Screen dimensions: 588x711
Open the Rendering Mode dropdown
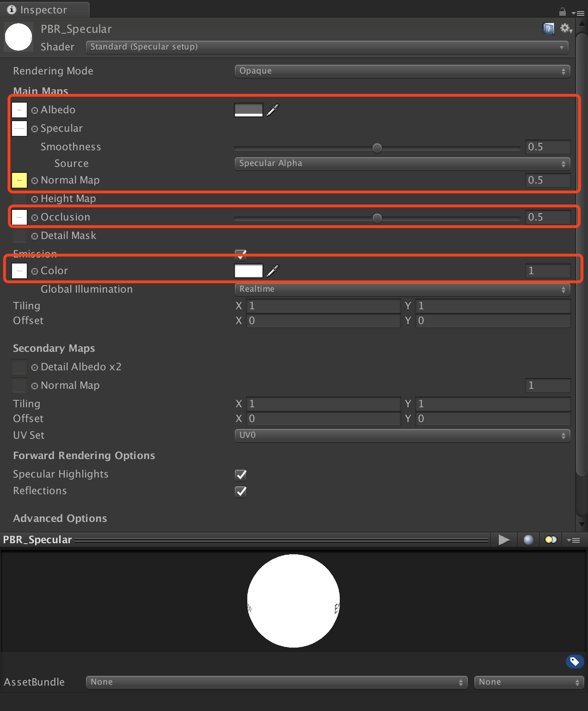click(402, 71)
